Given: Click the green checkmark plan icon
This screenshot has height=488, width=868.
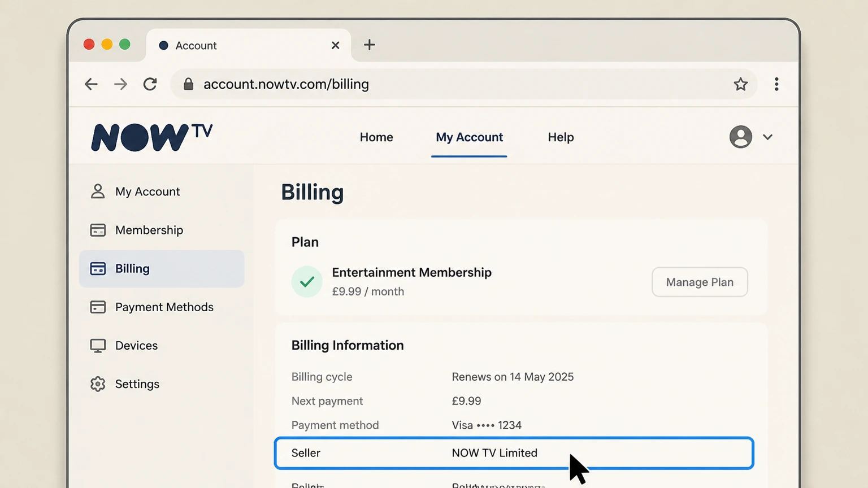Looking at the screenshot, I should click(307, 281).
